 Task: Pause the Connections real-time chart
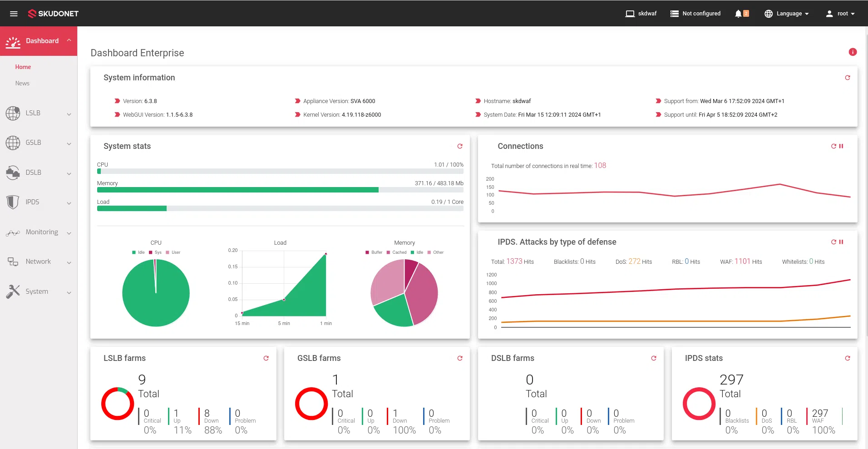[841, 146]
